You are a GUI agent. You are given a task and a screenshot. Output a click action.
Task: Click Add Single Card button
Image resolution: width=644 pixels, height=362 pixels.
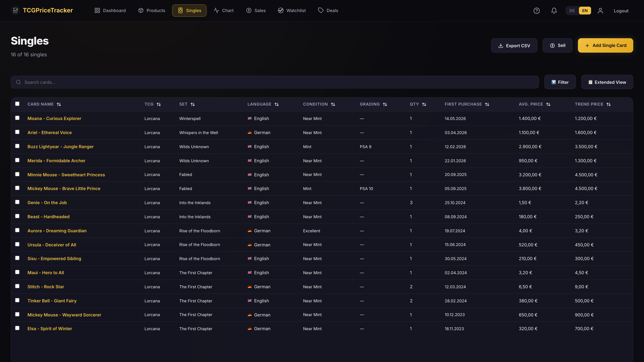click(x=605, y=45)
